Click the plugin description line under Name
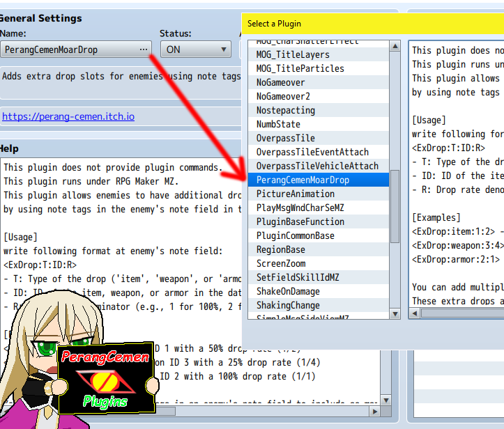 tap(121, 77)
